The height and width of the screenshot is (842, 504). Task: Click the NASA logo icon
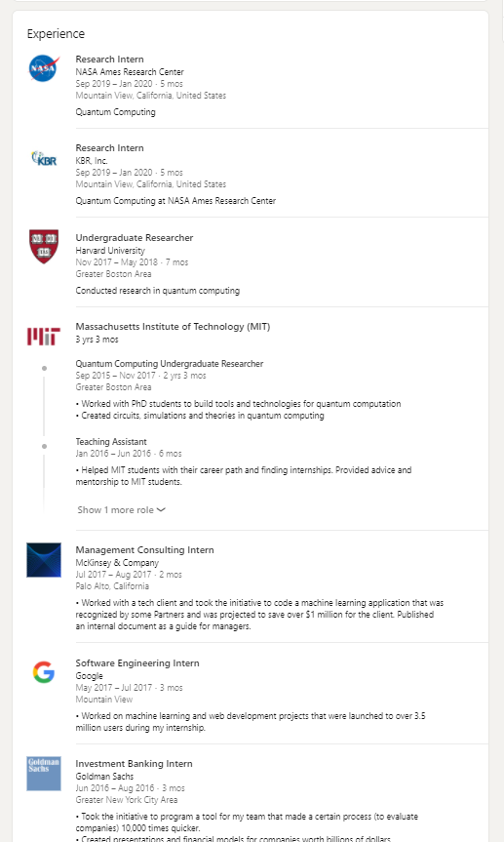pyautogui.click(x=44, y=68)
